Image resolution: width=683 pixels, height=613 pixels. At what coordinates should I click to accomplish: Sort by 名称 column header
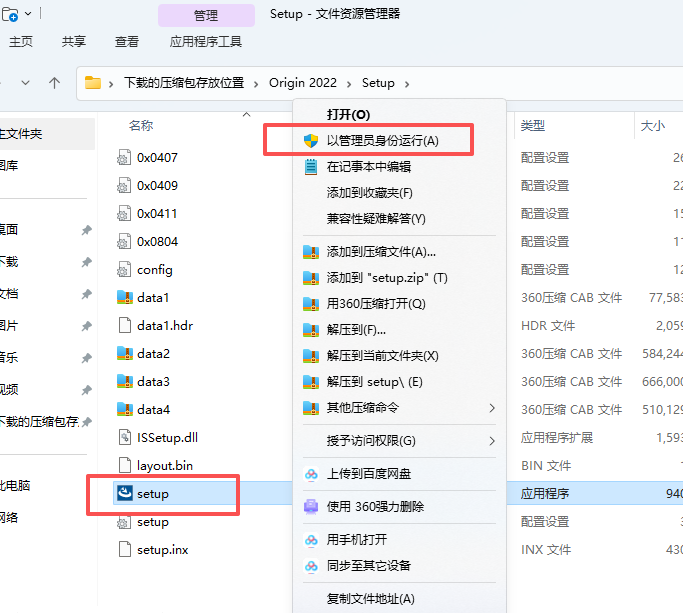tap(141, 125)
